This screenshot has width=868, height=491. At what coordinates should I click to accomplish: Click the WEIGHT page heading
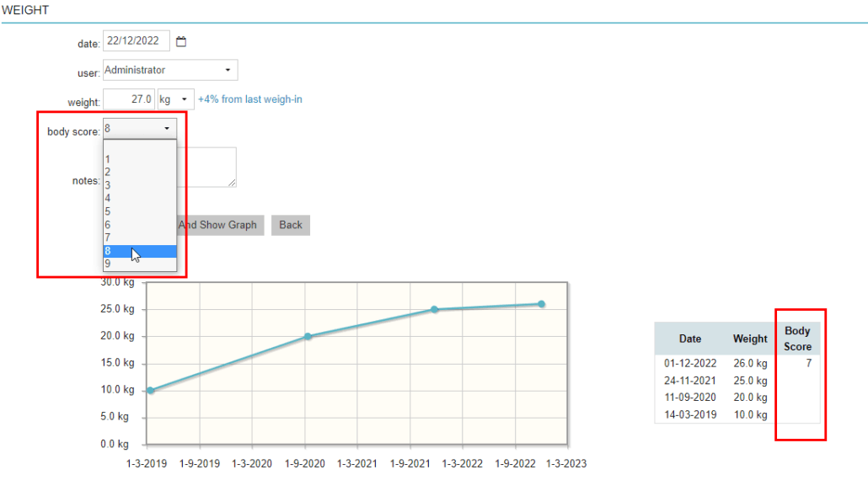(25, 9)
